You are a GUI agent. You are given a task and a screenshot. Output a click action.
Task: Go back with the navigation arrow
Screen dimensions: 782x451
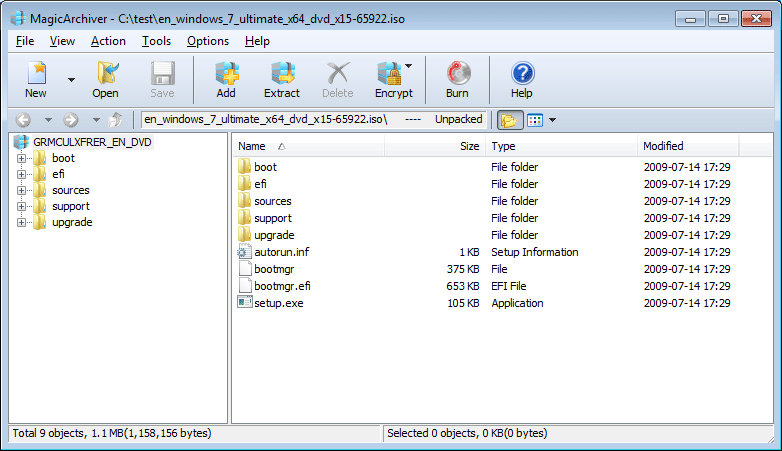point(23,120)
